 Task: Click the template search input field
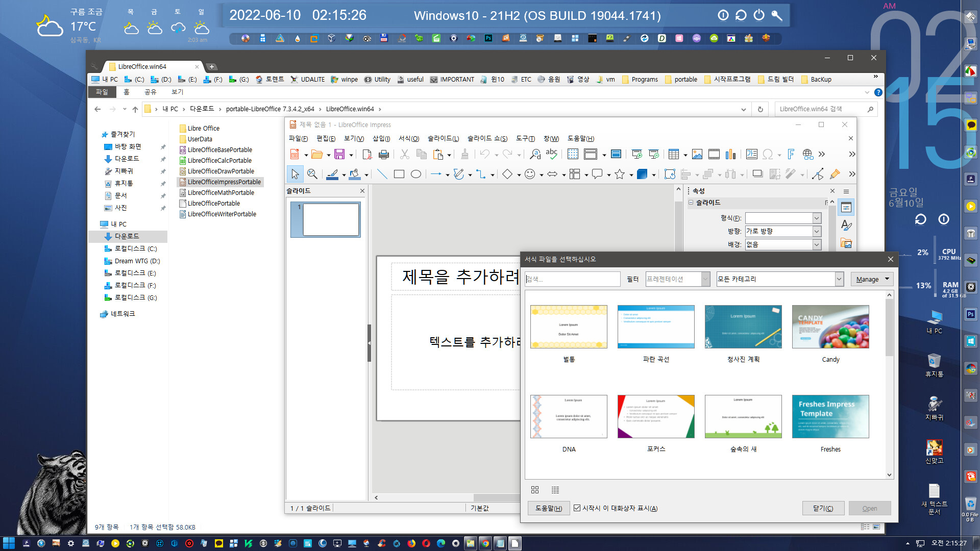[573, 279]
